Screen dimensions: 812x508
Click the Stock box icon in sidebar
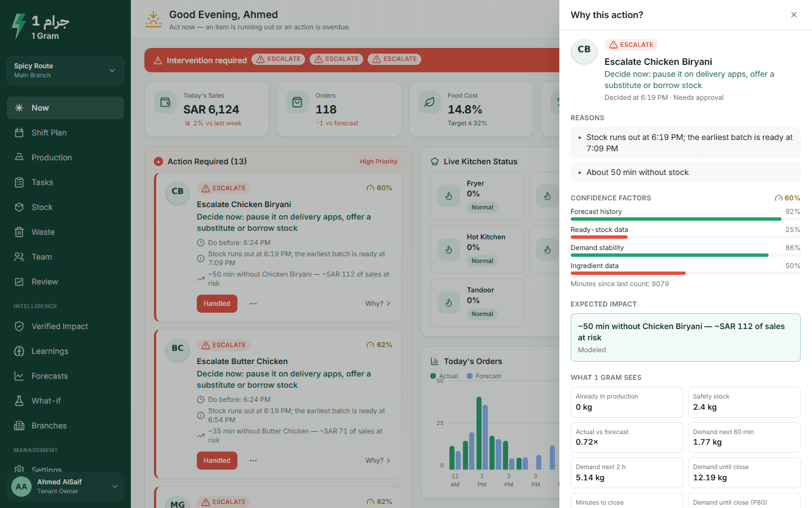19,207
